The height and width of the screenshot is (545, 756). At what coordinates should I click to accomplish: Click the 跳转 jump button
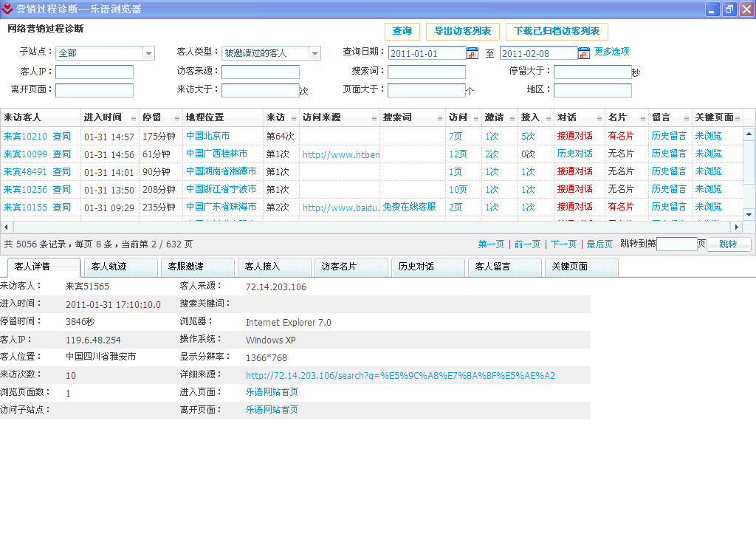tap(728, 244)
